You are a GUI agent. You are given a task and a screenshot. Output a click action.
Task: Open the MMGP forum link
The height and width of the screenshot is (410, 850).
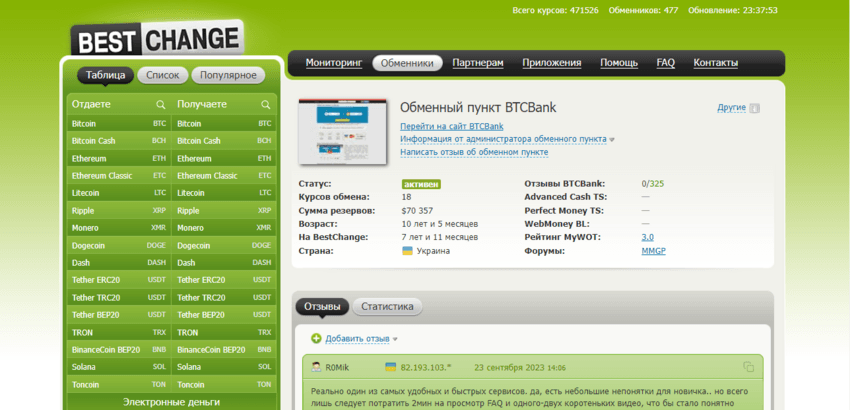[x=653, y=251]
